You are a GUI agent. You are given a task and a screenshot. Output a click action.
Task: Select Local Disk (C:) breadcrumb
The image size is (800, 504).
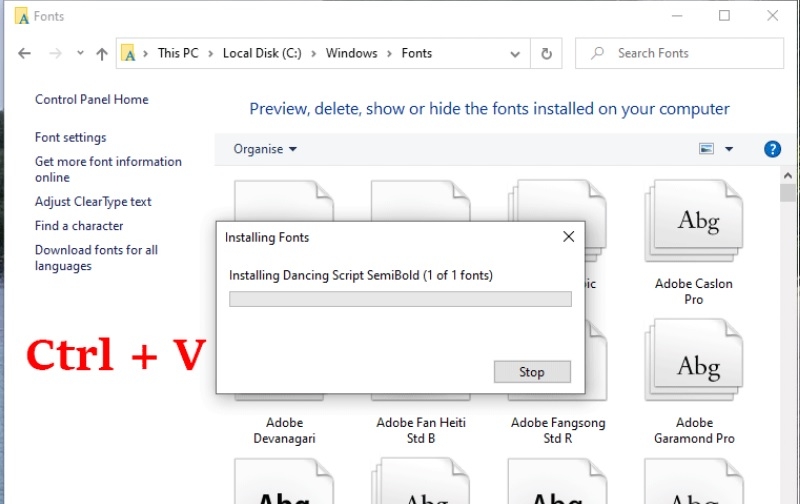262,53
